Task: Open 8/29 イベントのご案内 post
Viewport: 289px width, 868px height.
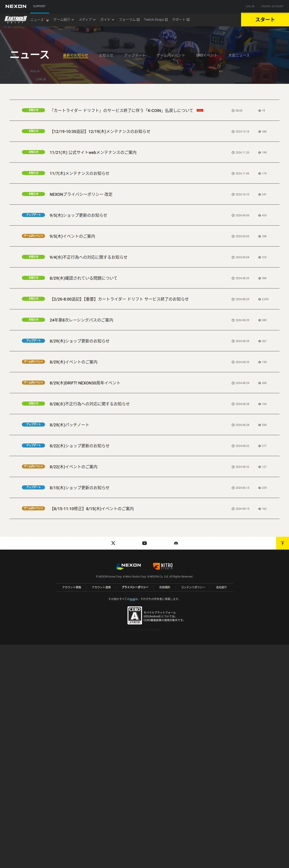Action: click(x=74, y=362)
